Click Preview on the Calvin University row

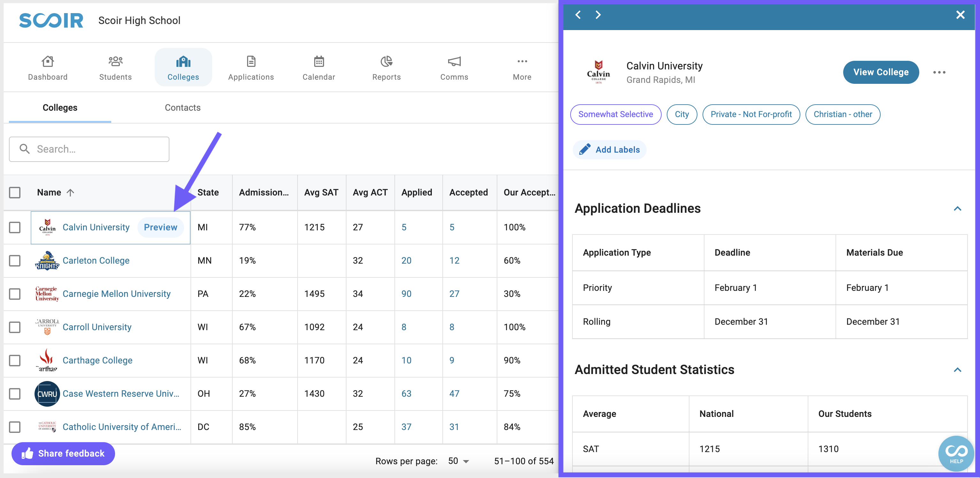pos(160,227)
